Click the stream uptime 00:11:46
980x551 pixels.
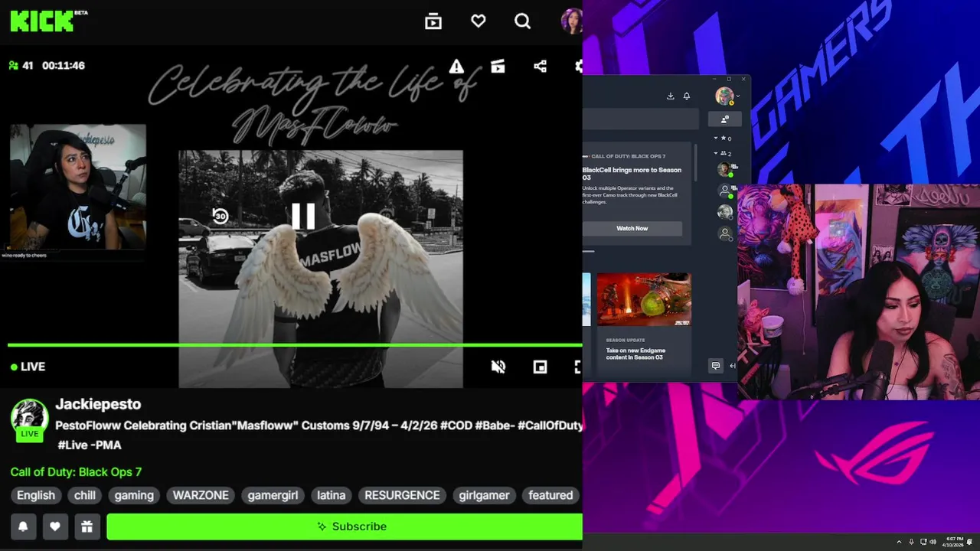(64, 66)
